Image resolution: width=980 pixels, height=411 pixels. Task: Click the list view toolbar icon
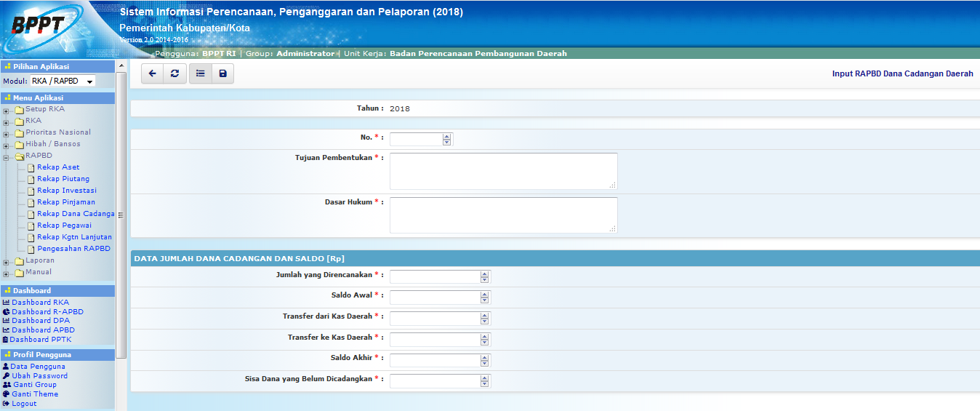(x=200, y=73)
